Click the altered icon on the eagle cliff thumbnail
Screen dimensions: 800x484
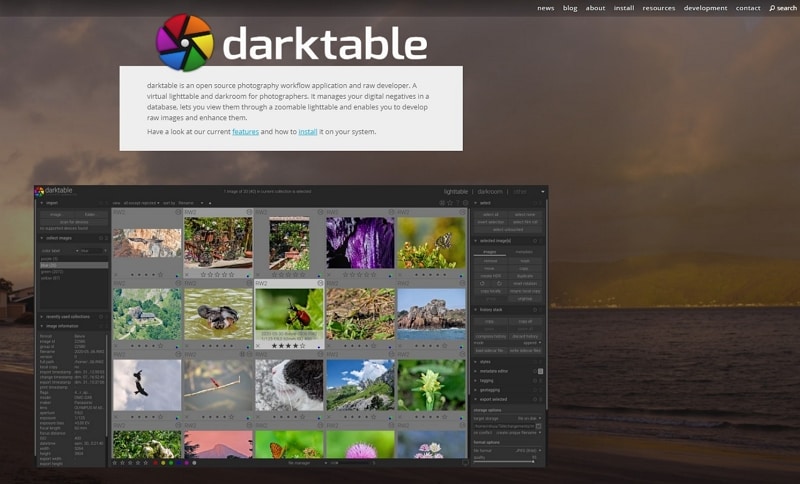(178, 212)
